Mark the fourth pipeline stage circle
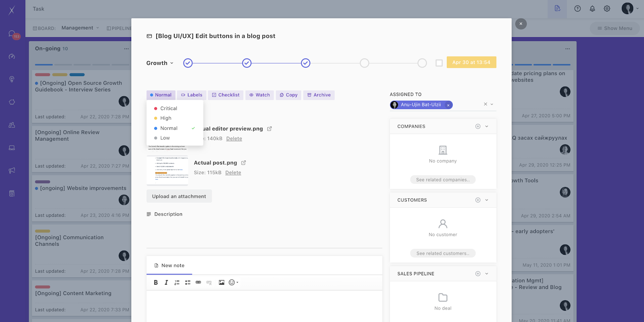This screenshot has width=644, height=322. pos(364,63)
